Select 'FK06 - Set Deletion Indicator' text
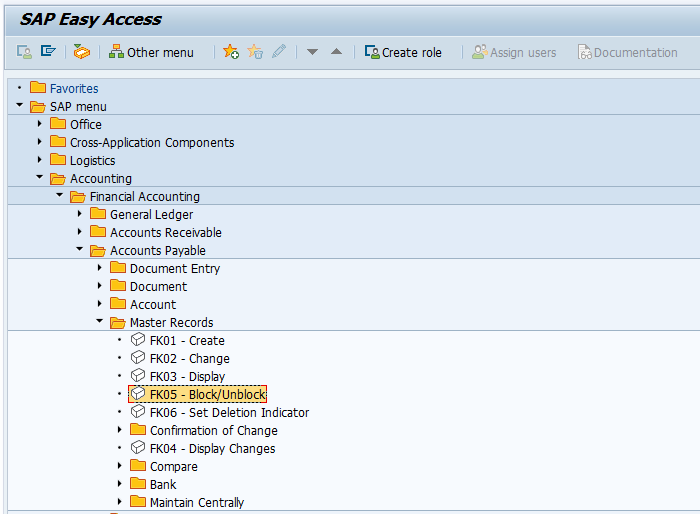The width and height of the screenshot is (700, 514). [x=229, y=412]
